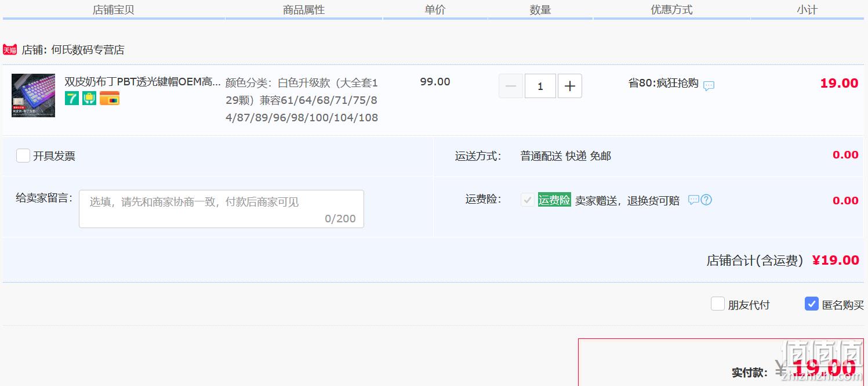This screenshot has width=868, height=386.
Task: Click the 普通配送 快递 免邮 shipping method text
Action: coord(566,156)
